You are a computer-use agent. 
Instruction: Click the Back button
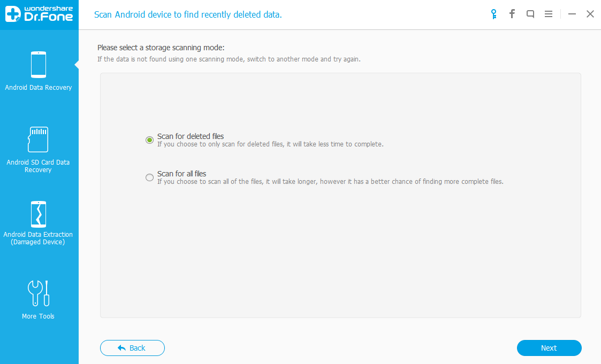[132, 348]
